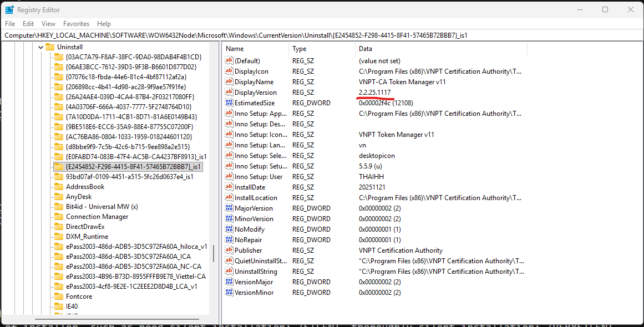Select the QuietUninstallSt... value name

click(x=261, y=261)
